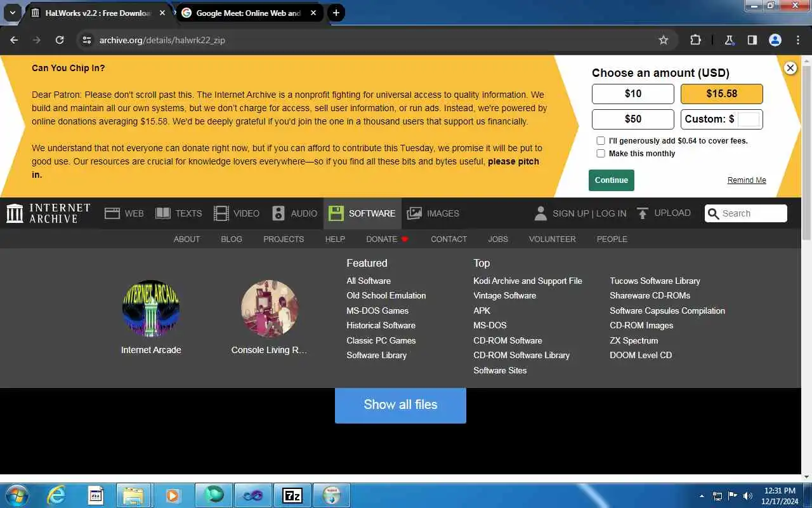Open the MS-DOS Games link
Screen dimensions: 812x508
377,311
